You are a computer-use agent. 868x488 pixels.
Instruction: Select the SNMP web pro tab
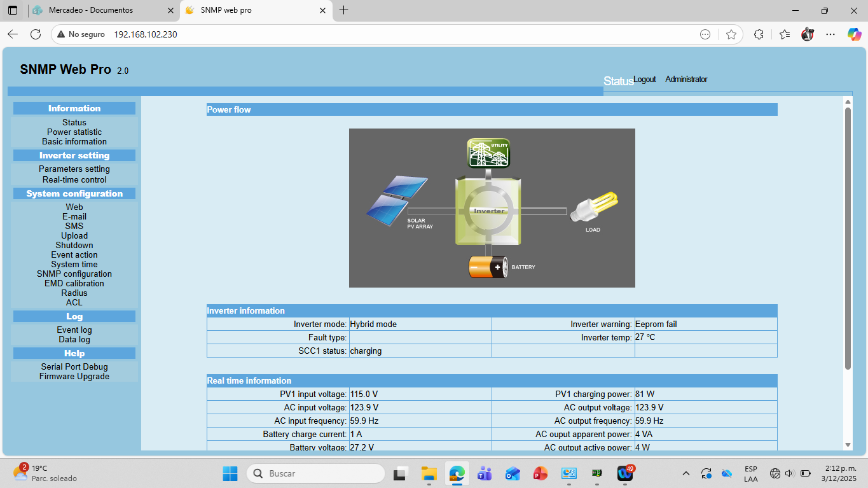click(256, 10)
